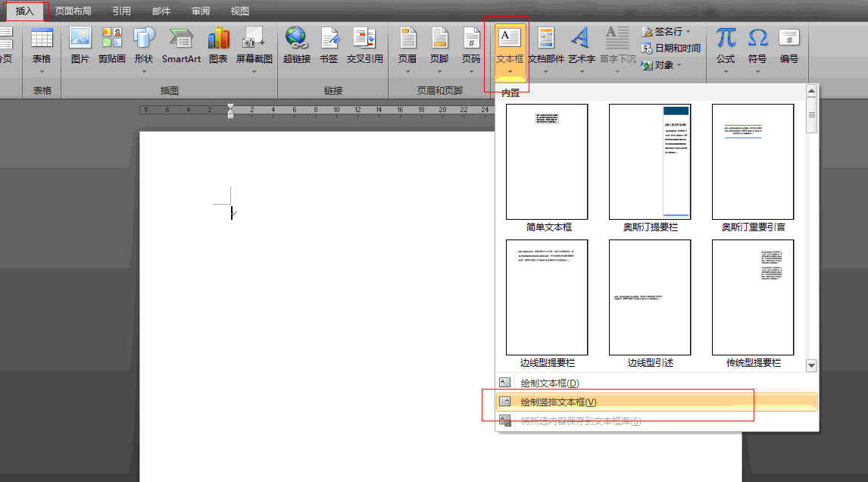868x482 pixels.
Task: Click the WordArt (艺术字) icon
Action: pyautogui.click(x=581, y=38)
